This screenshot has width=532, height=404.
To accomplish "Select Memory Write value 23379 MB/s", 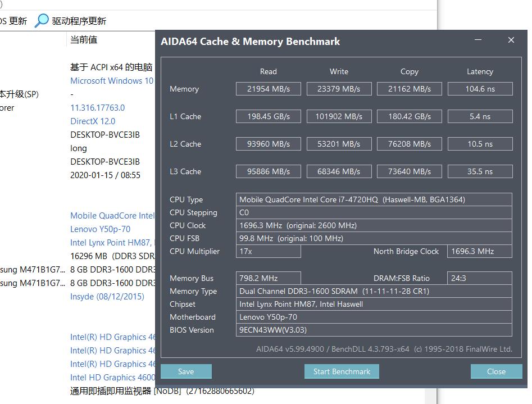I will 339,89.
